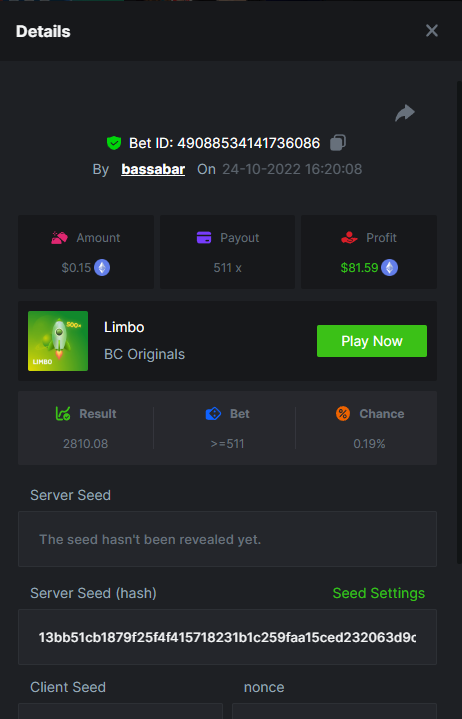Click the Ethereum coin icon beside $81.59
Image resolution: width=462 pixels, height=719 pixels.
click(390, 268)
